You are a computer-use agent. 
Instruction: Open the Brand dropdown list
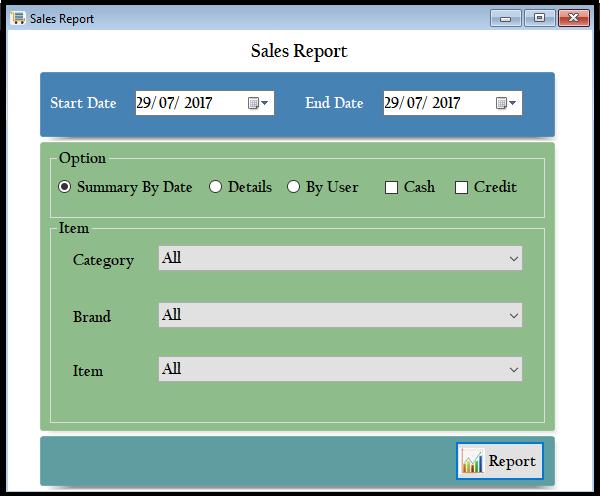pyautogui.click(x=513, y=315)
